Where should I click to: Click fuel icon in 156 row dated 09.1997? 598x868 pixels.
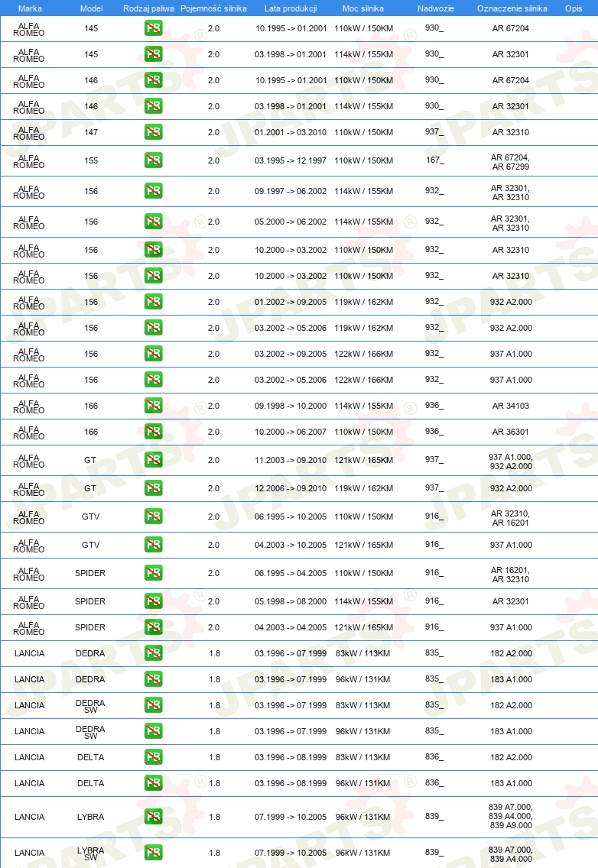click(x=154, y=191)
